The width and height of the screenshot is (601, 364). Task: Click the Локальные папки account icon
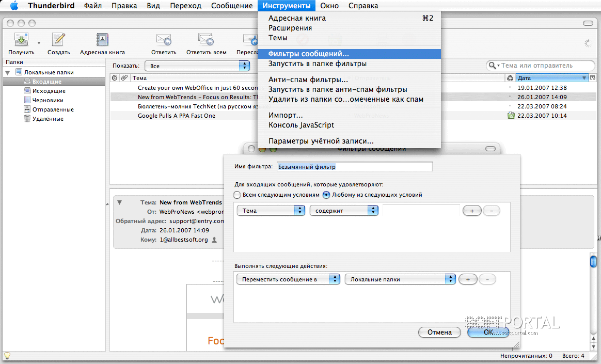click(19, 72)
